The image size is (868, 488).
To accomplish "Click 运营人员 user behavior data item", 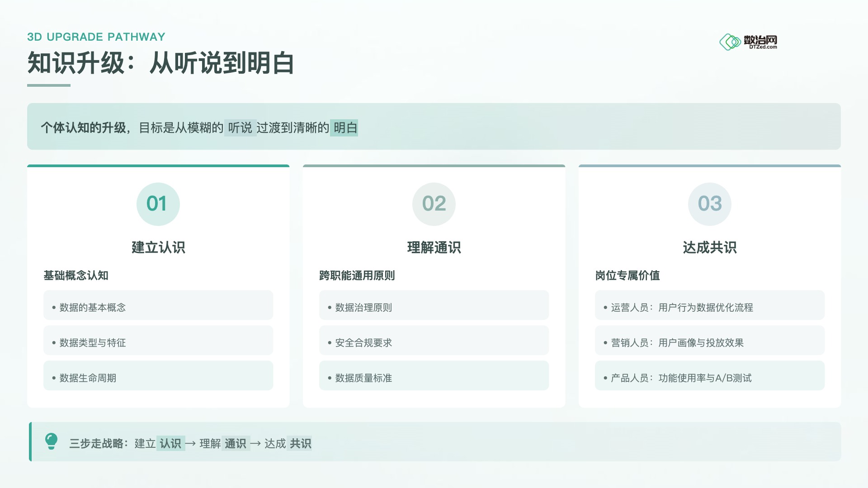I will 709,307.
